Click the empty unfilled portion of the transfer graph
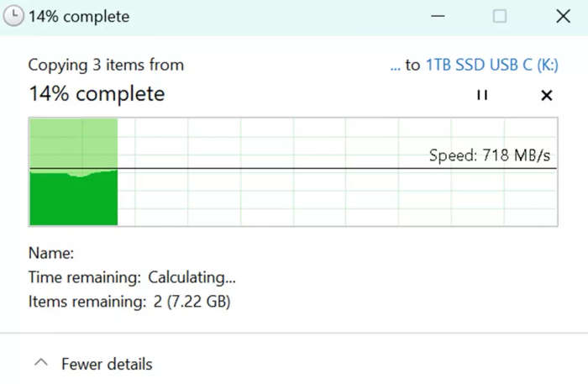 click(338, 195)
